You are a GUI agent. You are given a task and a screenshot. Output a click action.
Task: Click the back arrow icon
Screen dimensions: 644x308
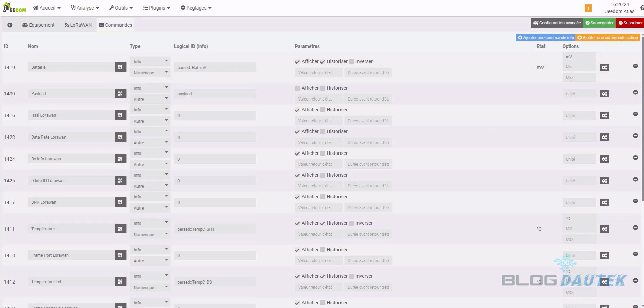(10, 25)
